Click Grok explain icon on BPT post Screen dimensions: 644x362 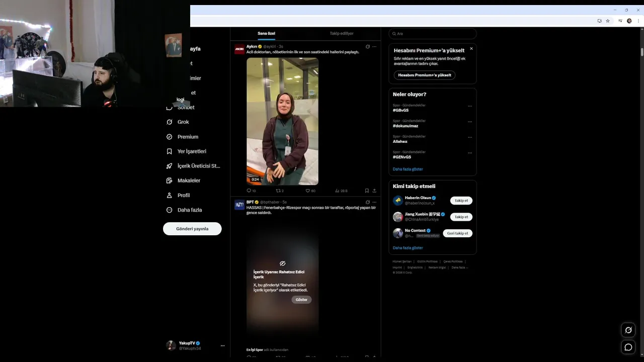(367, 202)
